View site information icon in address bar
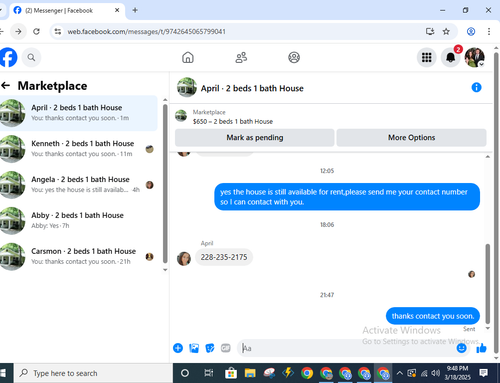 click(58, 31)
